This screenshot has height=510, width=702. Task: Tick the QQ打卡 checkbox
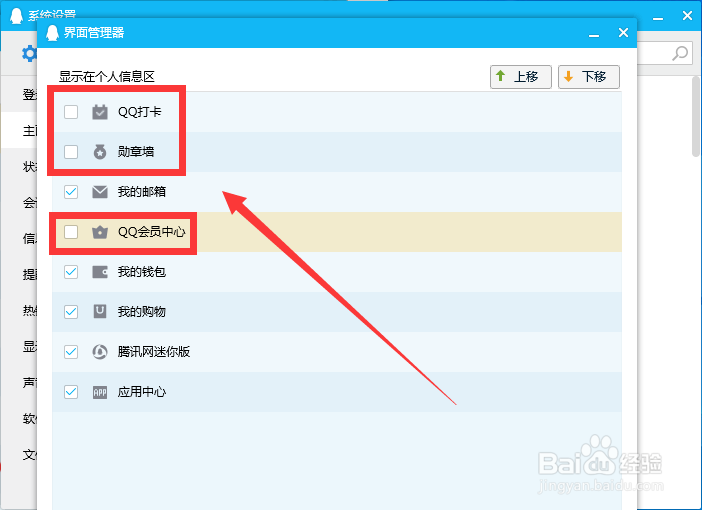pyautogui.click(x=71, y=112)
